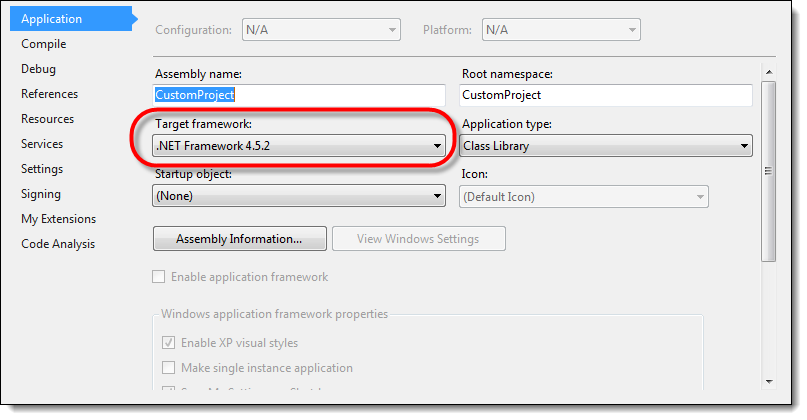This screenshot has height=420, width=807.
Task: Open the Debug tab
Action: pos(39,69)
